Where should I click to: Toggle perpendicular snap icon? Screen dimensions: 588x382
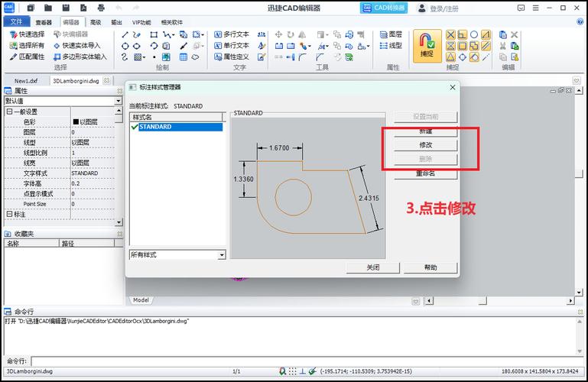pos(463,35)
